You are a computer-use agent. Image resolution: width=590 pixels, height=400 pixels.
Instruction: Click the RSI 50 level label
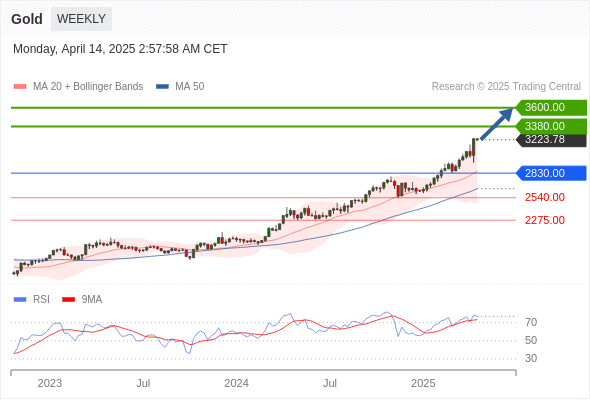coord(531,340)
